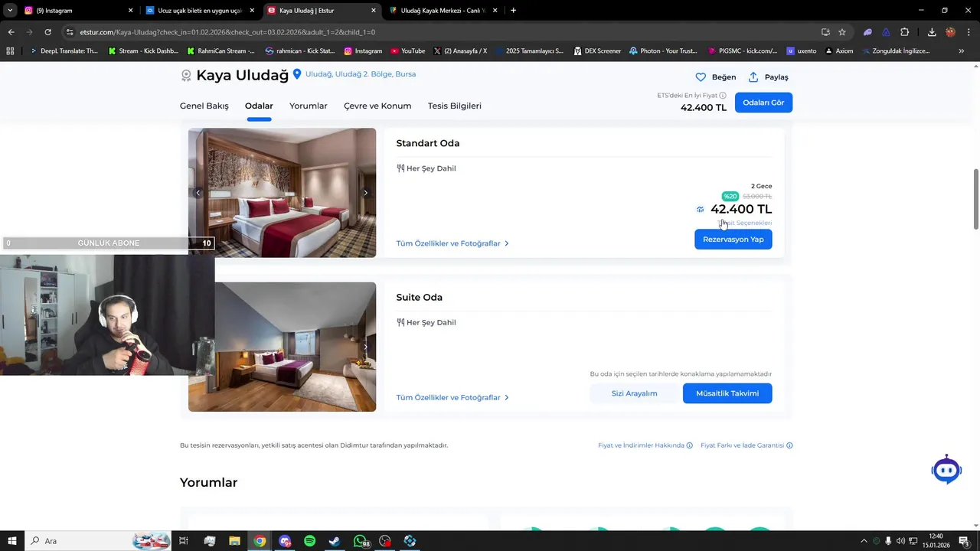Expand Tüm Özellikler ve Fotoğraflar for Standart Oda
Screen dimensions: 980x551
tap(452, 243)
